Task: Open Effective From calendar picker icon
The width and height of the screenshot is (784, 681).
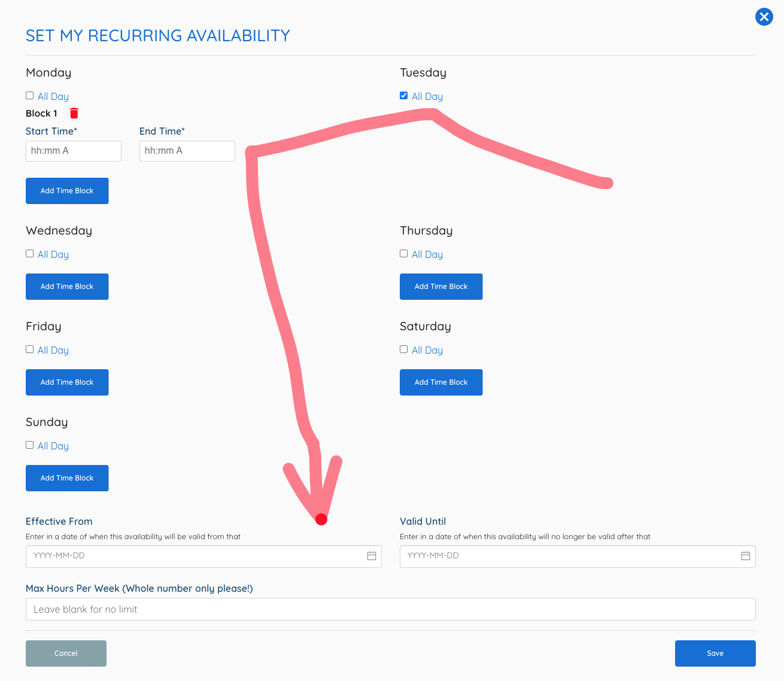Action: (x=371, y=556)
